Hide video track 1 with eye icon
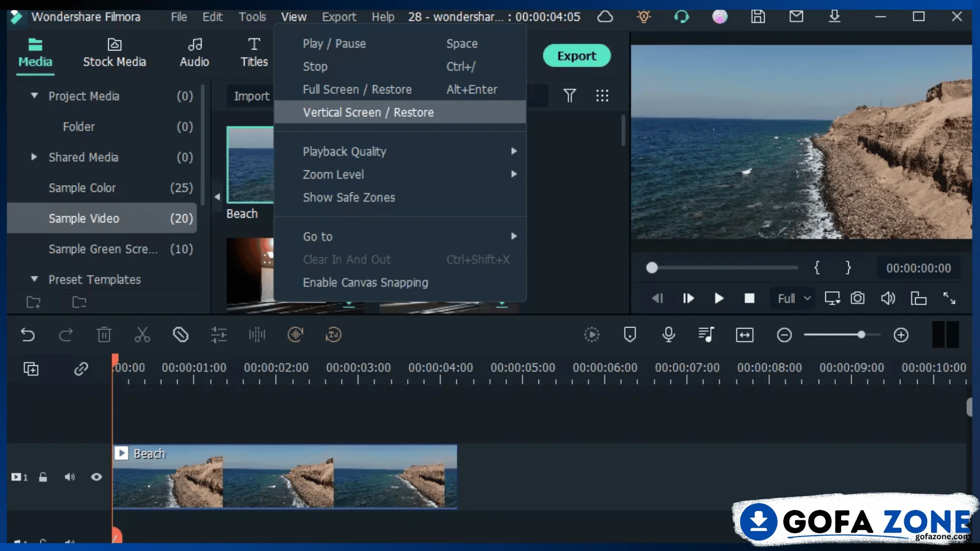The height and width of the screenshot is (551, 980). pos(96,477)
